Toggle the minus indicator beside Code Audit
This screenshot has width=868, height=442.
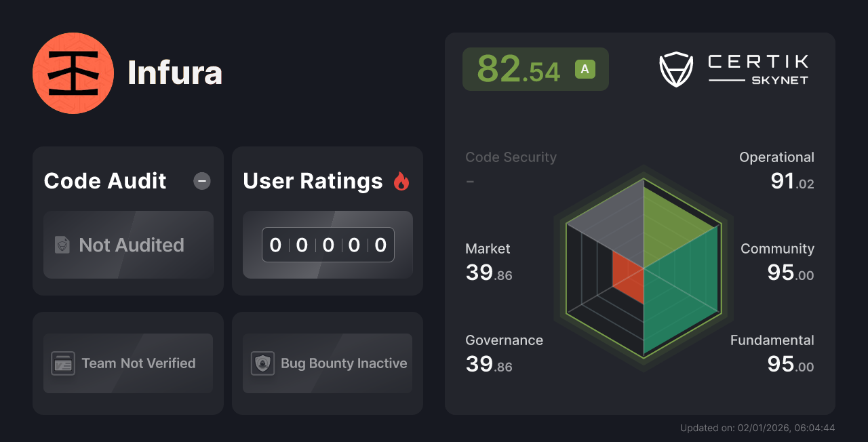(x=201, y=181)
